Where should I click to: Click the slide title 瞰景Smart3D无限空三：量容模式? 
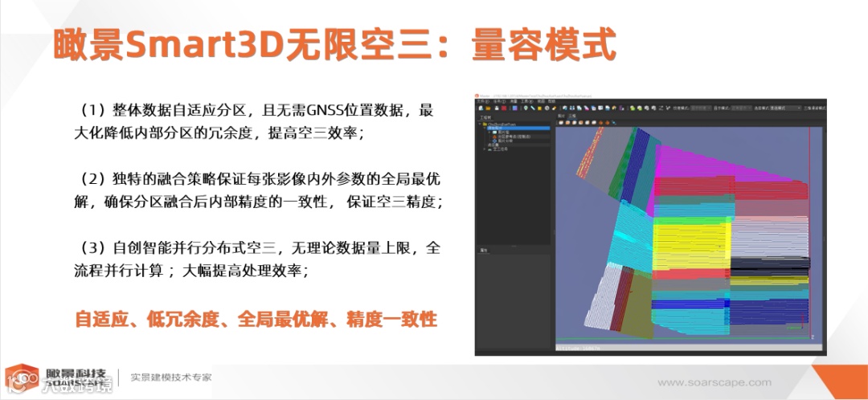pyautogui.click(x=334, y=44)
